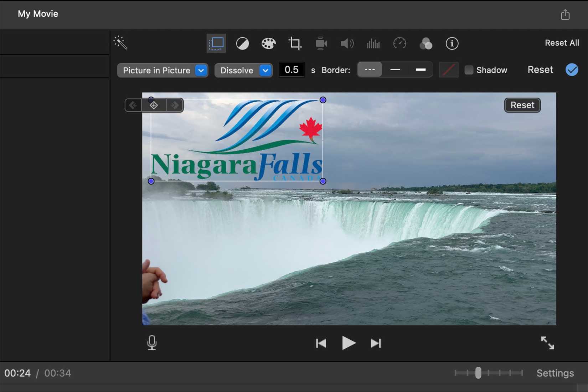Click the Reset button over the viewer
Image resolution: width=588 pixels, height=392 pixels.
(522, 105)
